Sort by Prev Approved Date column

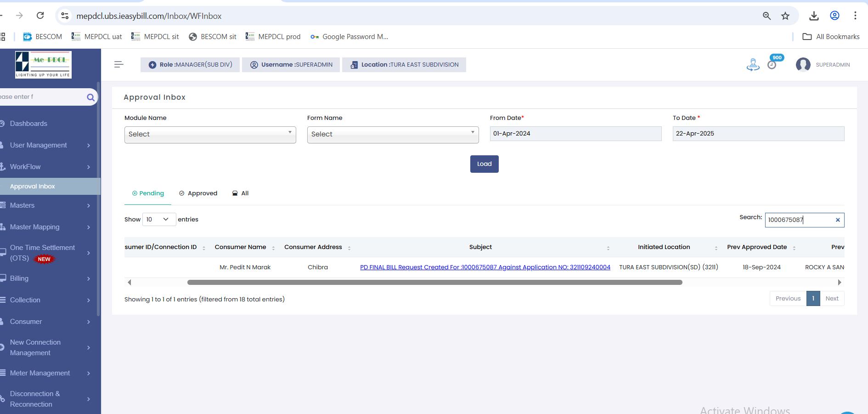761,247
